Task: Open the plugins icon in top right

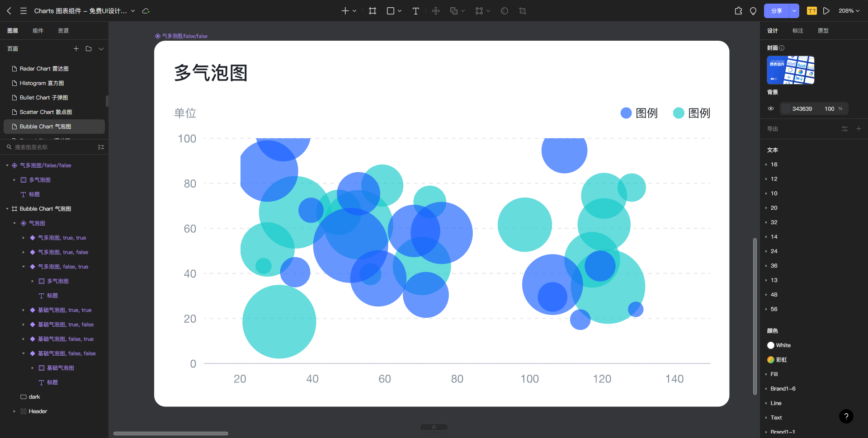Action: pyautogui.click(x=739, y=11)
